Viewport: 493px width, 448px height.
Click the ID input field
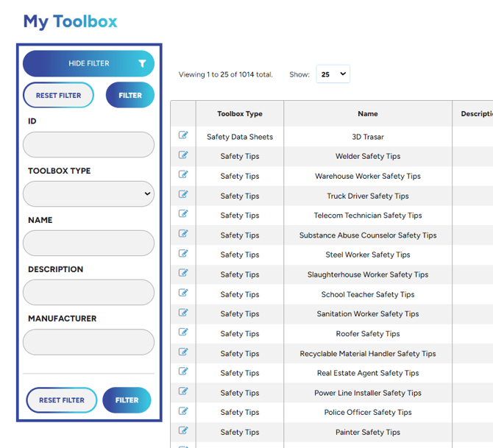[88, 145]
